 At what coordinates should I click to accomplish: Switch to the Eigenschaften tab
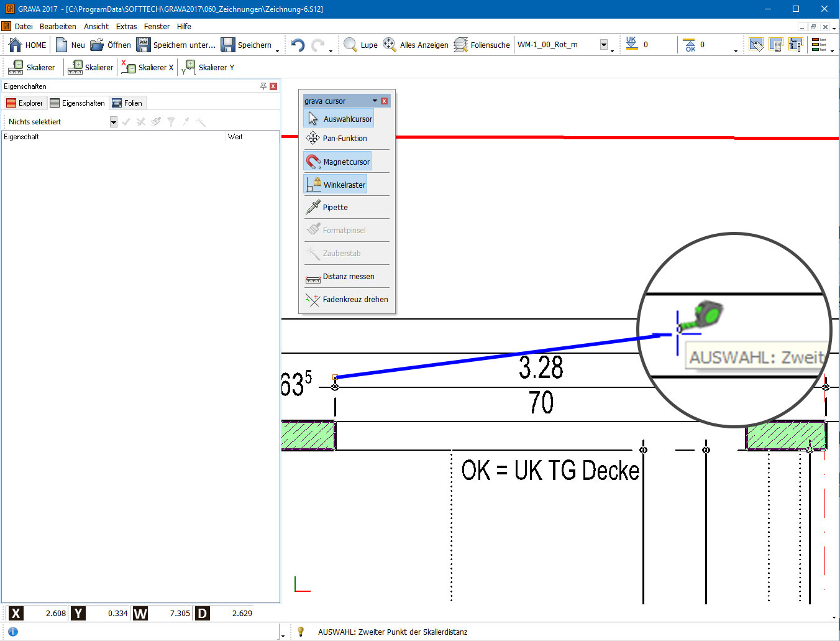[78, 103]
